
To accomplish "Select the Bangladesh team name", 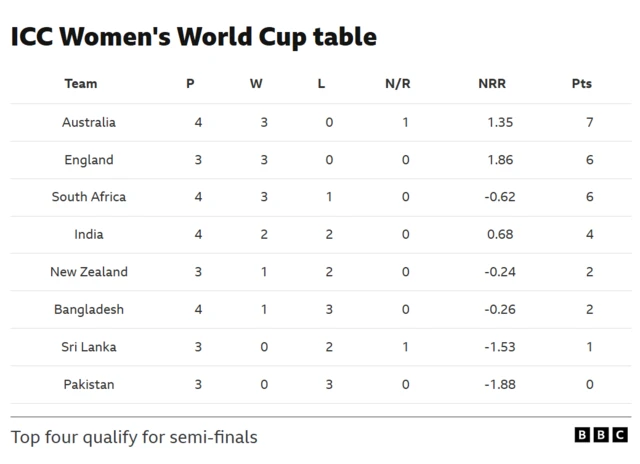I will (89, 310).
